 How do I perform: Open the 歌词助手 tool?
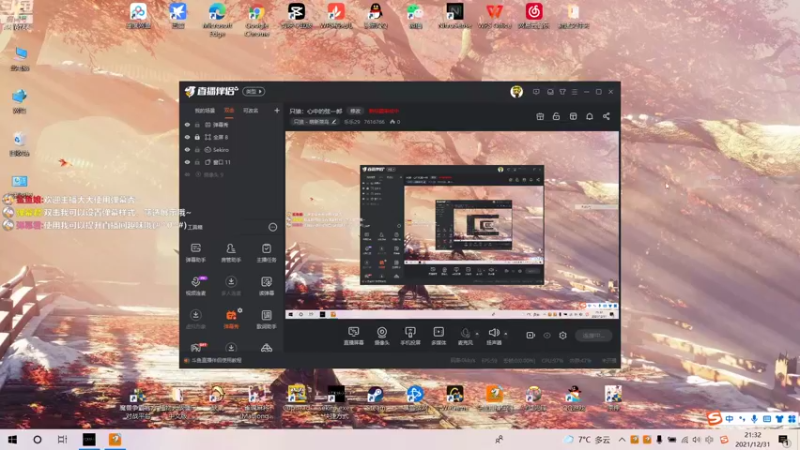click(266, 319)
